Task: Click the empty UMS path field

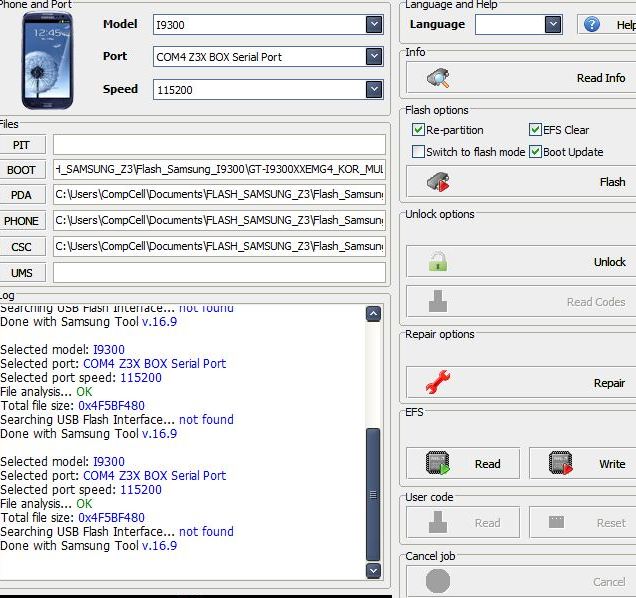Action: click(219, 273)
